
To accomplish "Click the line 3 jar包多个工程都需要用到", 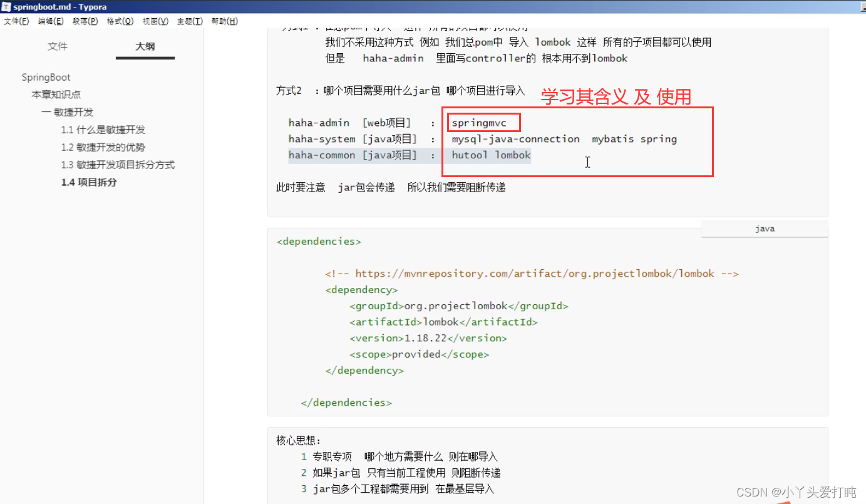I will (x=398, y=489).
